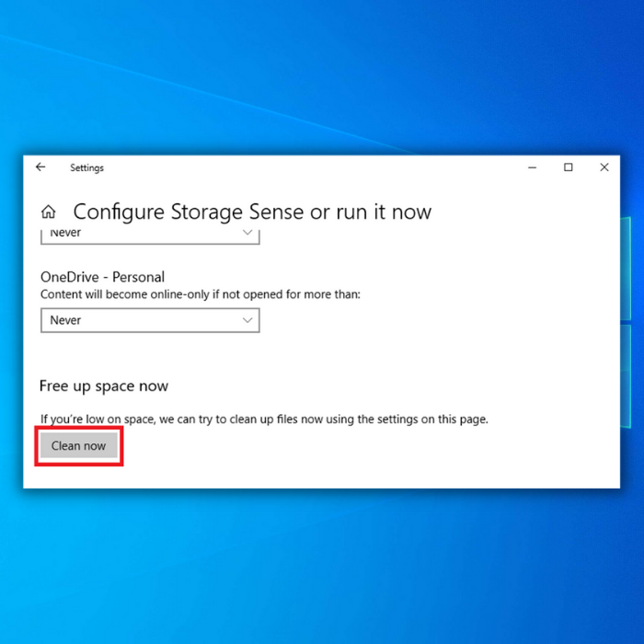Maximize the Settings window
Viewport: 644px width, 644px height.
568,167
